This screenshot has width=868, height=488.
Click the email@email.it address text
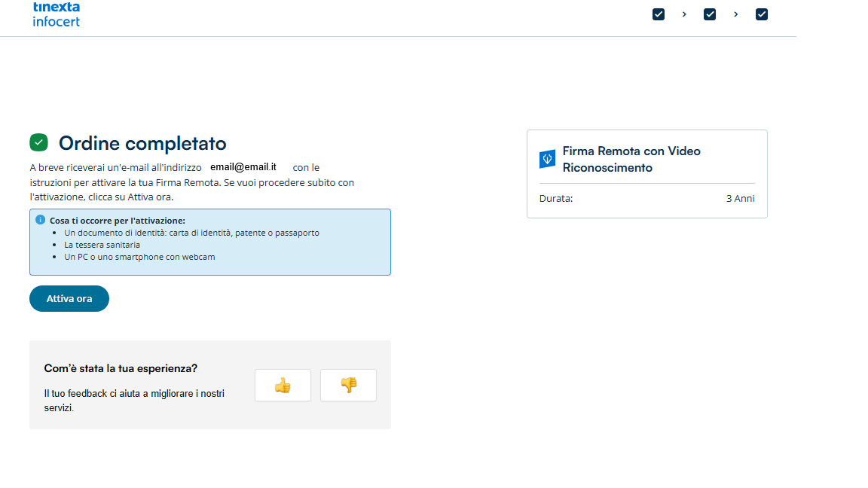(243, 167)
